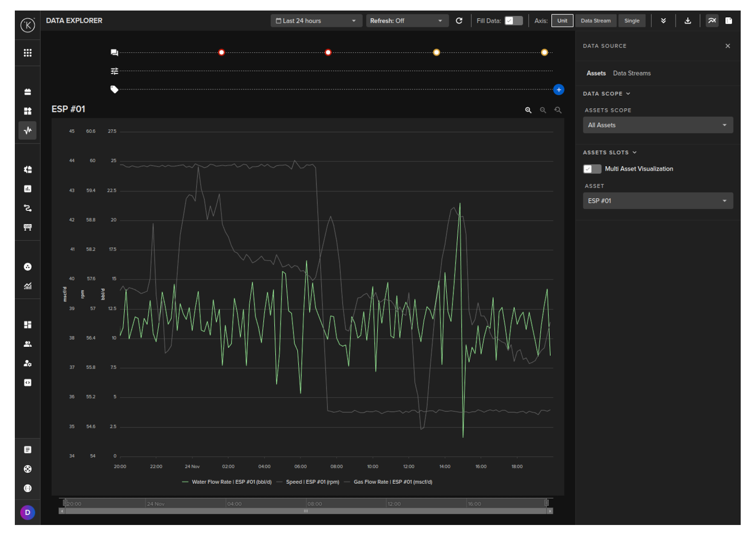Open the All Assets scope dropdown
The width and height of the screenshot is (756, 536).
657,125
